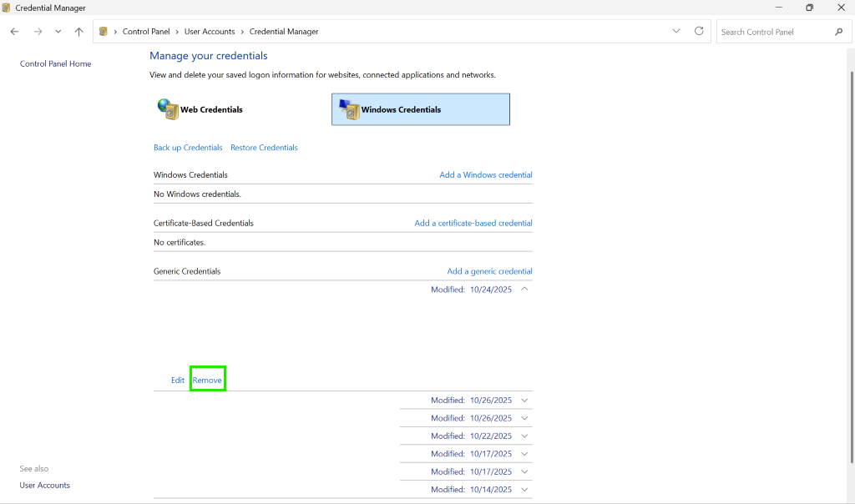Click the vertical scrollbar
855x504 pixels.
pyautogui.click(x=851, y=267)
